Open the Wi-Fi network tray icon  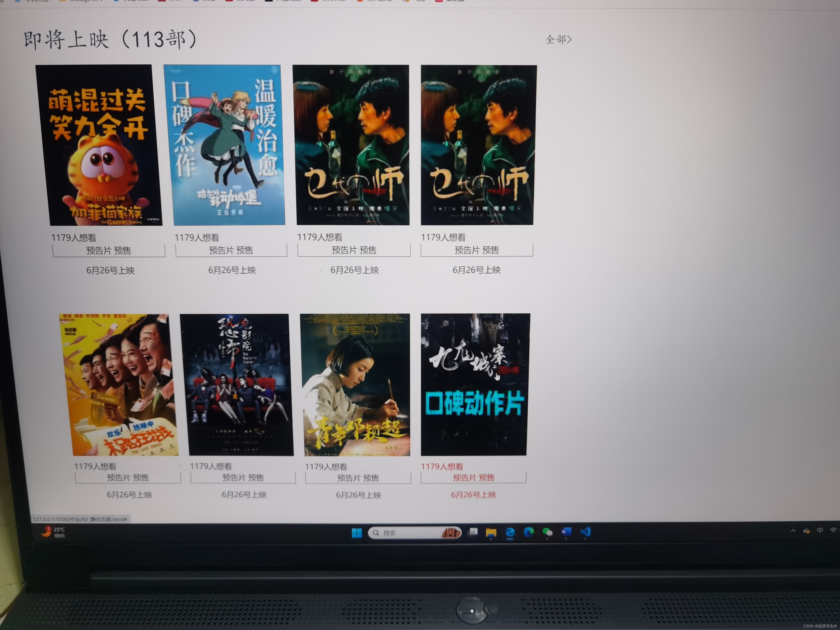[x=833, y=530]
